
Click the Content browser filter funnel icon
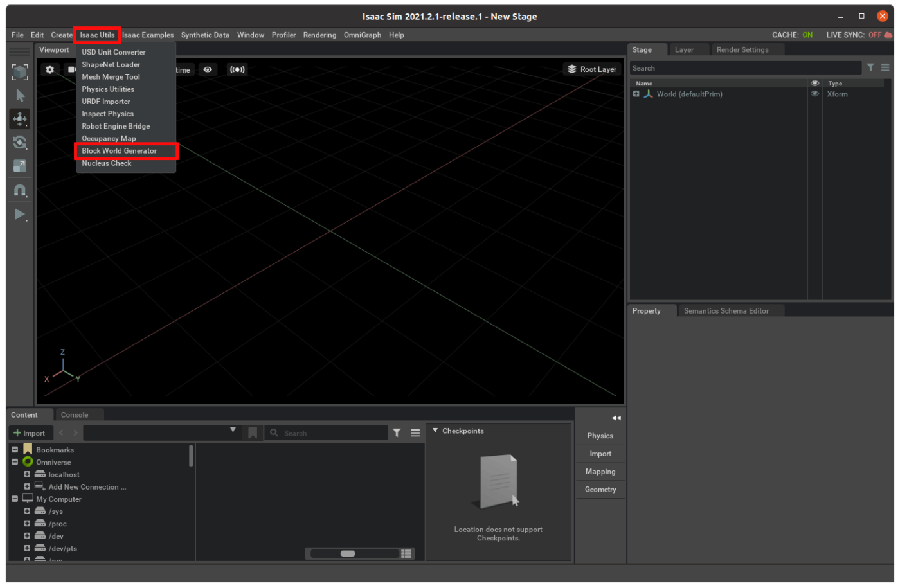pos(397,433)
